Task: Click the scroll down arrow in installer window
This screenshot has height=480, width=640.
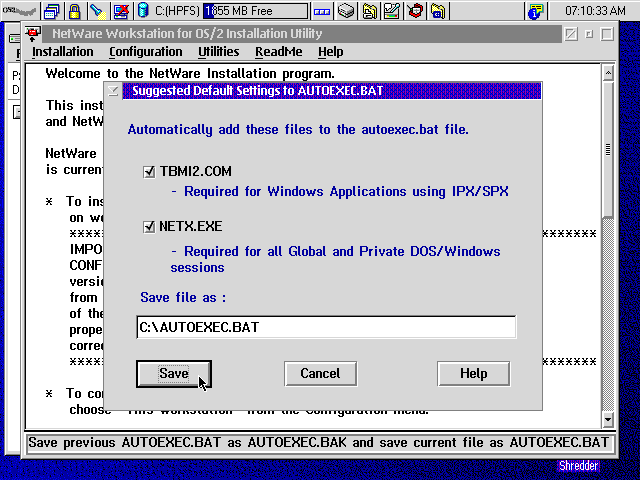Action: tap(608, 419)
